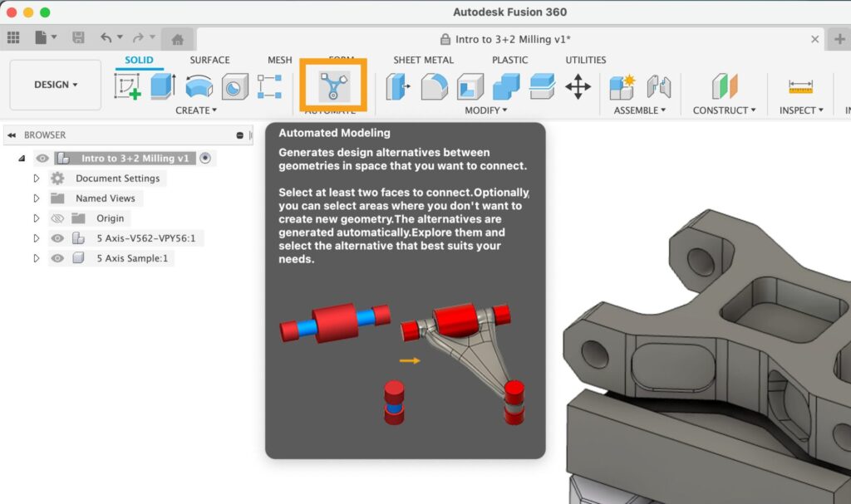Open the Press Pull modify tool
The width and height of the screenshot is (851, 504).
[x=396, y=86]
